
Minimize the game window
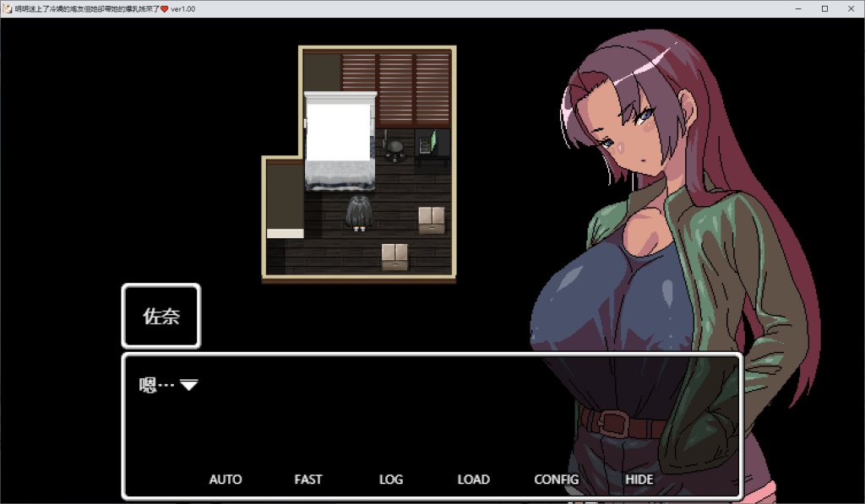tap(798, 8)
